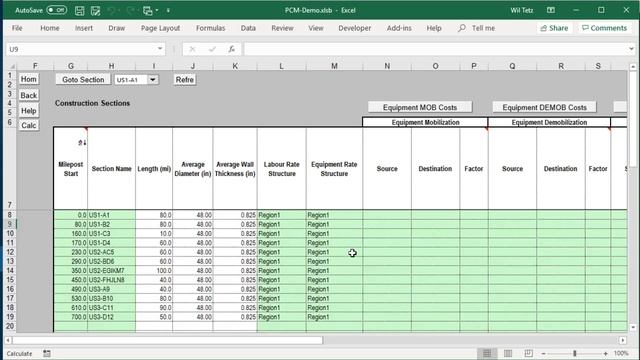Click the Equipment MOB Costs button
The width and height of the screenshot is (640, 360).
coord(420,107)
